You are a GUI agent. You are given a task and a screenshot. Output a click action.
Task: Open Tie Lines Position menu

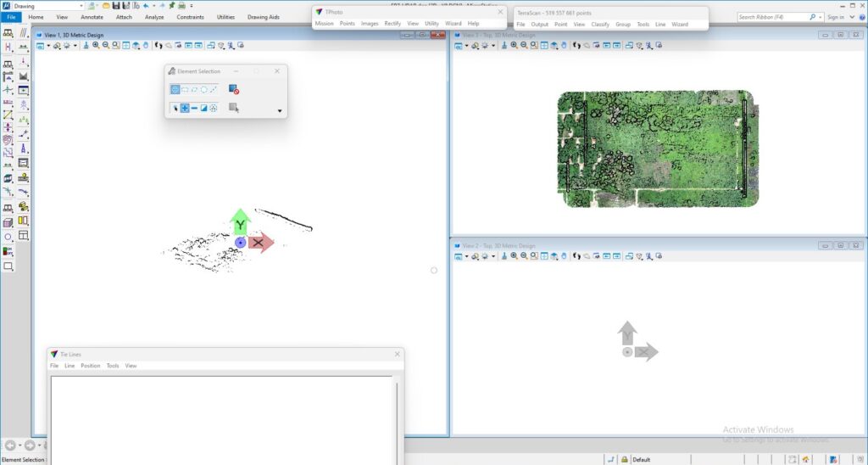[90, 366]
